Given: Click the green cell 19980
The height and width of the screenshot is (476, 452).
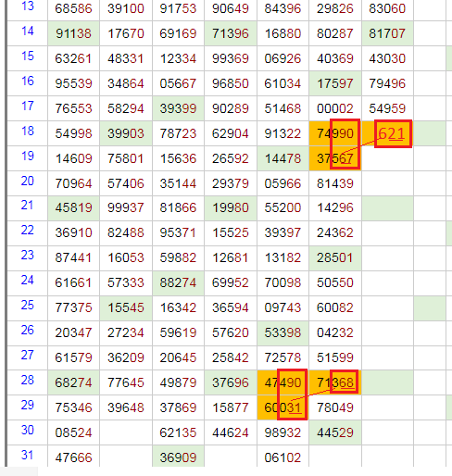Looking at the screenshot, I should (x=231, y=207).
